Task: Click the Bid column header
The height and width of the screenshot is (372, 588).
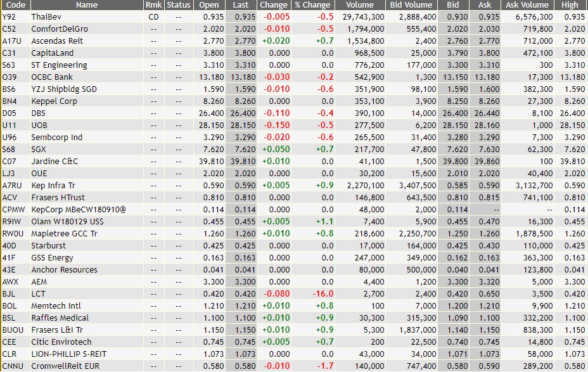Action: pyautogui.click(x=453, y=5)
